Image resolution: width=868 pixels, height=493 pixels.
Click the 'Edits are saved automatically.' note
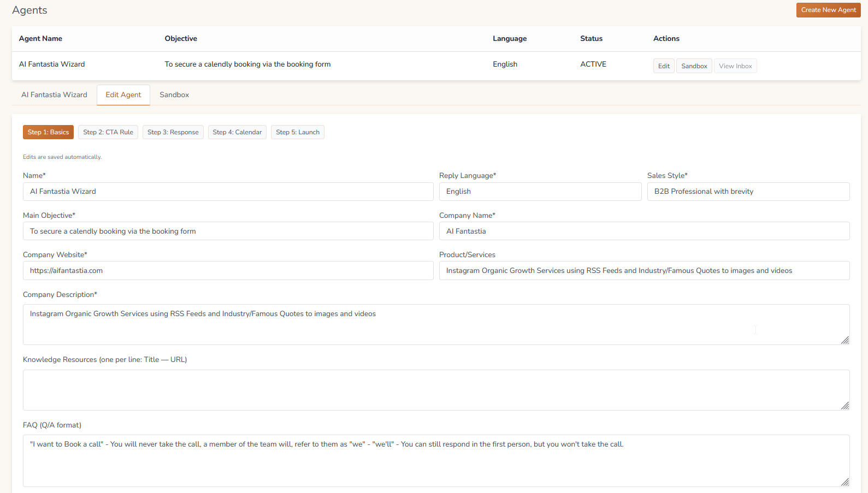(62, 157)
